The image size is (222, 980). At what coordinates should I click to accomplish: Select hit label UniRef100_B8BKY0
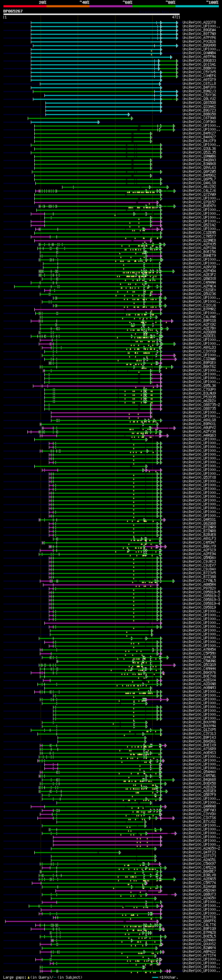(199, 68)
